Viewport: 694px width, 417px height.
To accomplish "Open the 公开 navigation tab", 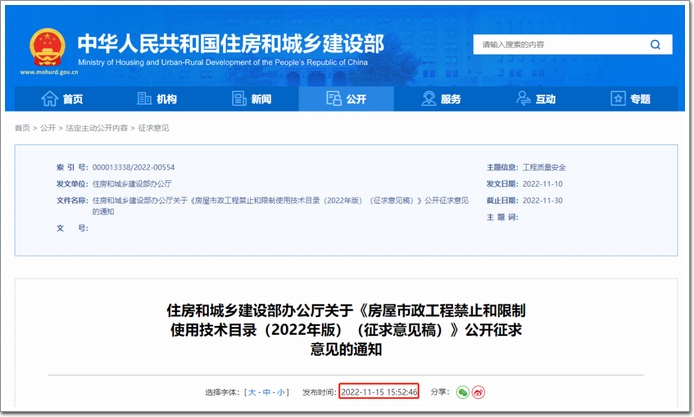I will tap(346, 99).
